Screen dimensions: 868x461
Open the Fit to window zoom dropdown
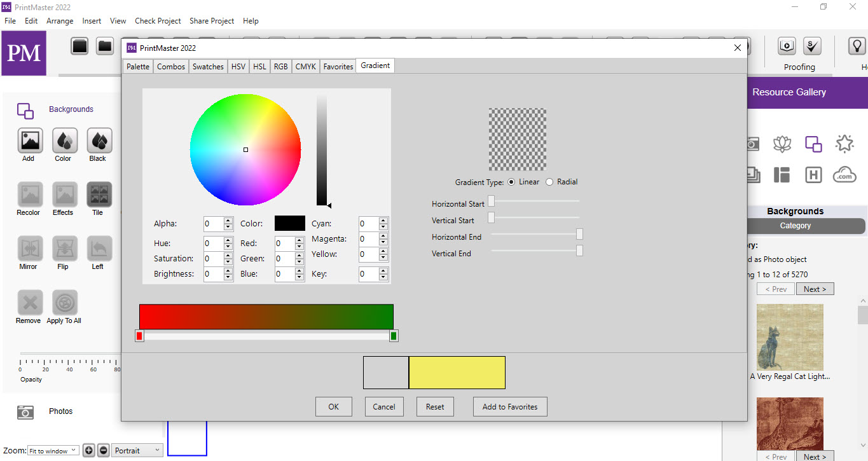tap(53, 451)
